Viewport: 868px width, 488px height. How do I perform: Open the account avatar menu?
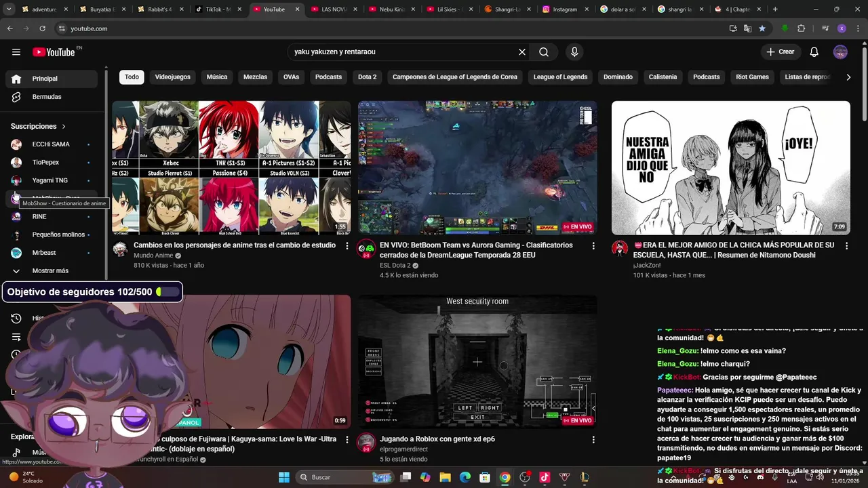pyautogui.click(x=840, y=52)
